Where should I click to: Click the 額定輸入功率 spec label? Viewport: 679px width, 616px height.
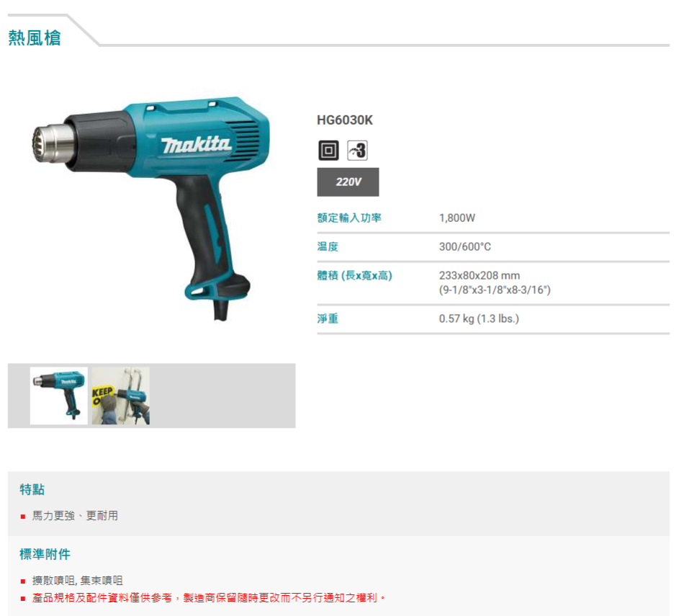pyautogui.click(x=349, y=218)
